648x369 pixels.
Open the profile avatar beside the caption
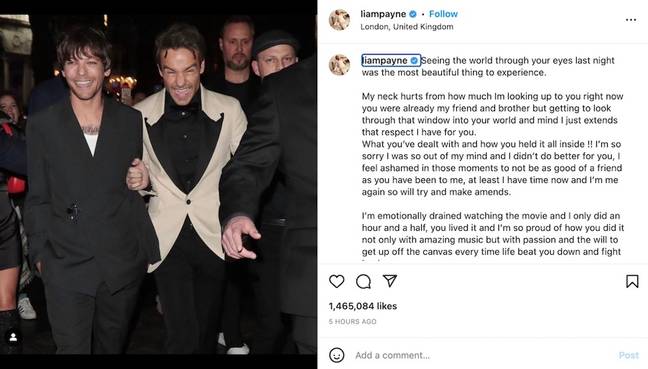tap(339, 64)
